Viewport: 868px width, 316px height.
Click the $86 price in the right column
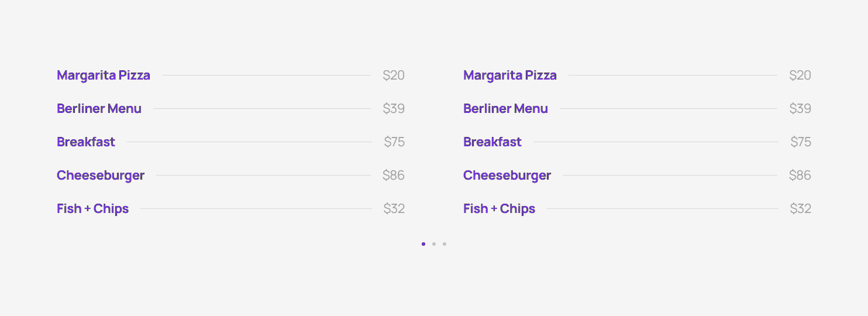(x=800, y=176)
